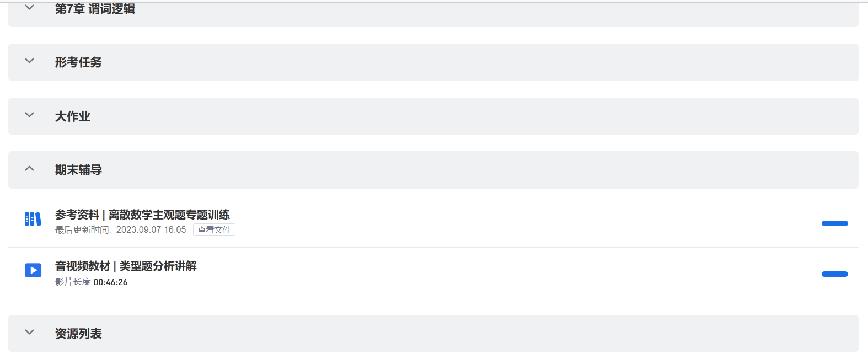Open 音视频教材 | 类型题分析讲解 video

point(126,266)
